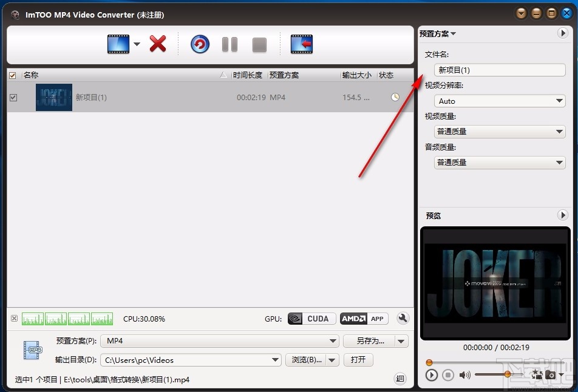Click the red X delete icon

(x=157, y=44)
